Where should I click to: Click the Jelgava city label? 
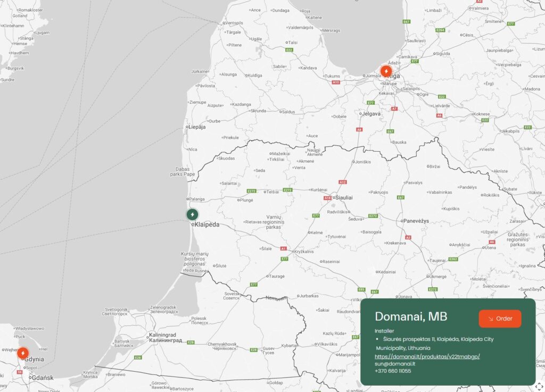coord(371,114)
